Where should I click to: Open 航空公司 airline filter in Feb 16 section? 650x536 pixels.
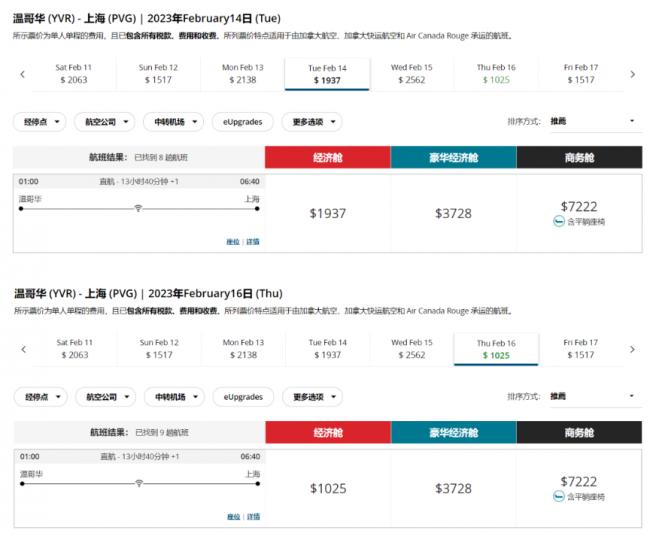(105, 397)
